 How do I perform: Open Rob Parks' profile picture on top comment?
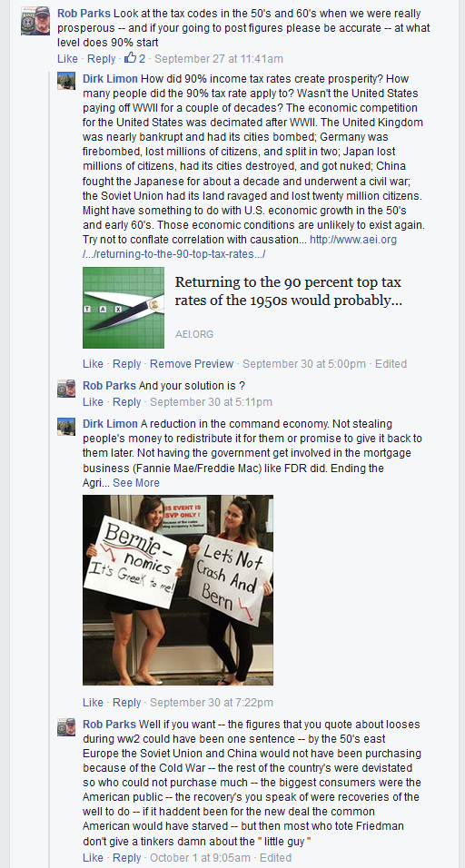(35, 21)
